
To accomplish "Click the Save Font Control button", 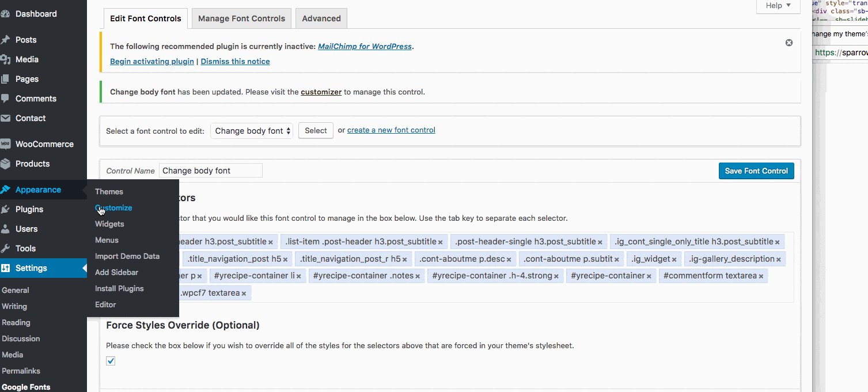I will [x=756, y=171].
